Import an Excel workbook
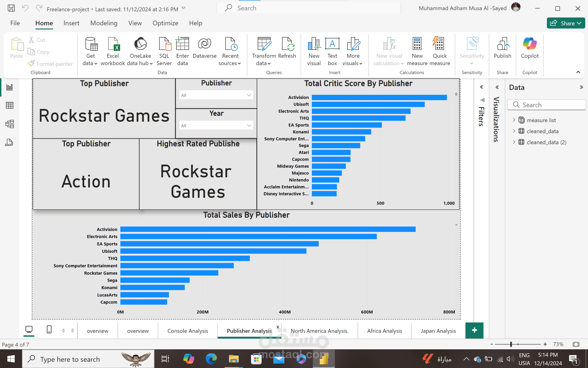 tap(113, 51)
